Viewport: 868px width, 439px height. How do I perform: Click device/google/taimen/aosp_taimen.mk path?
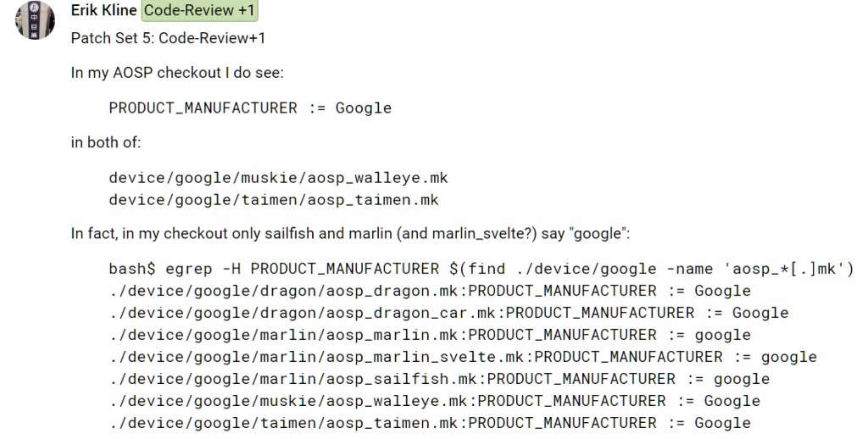274,199
